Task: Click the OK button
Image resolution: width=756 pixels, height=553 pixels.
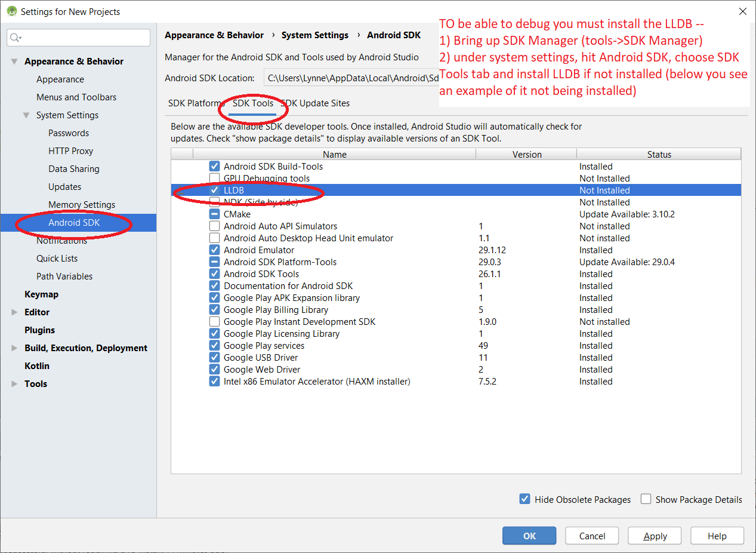Action: [x=529, y=536]
